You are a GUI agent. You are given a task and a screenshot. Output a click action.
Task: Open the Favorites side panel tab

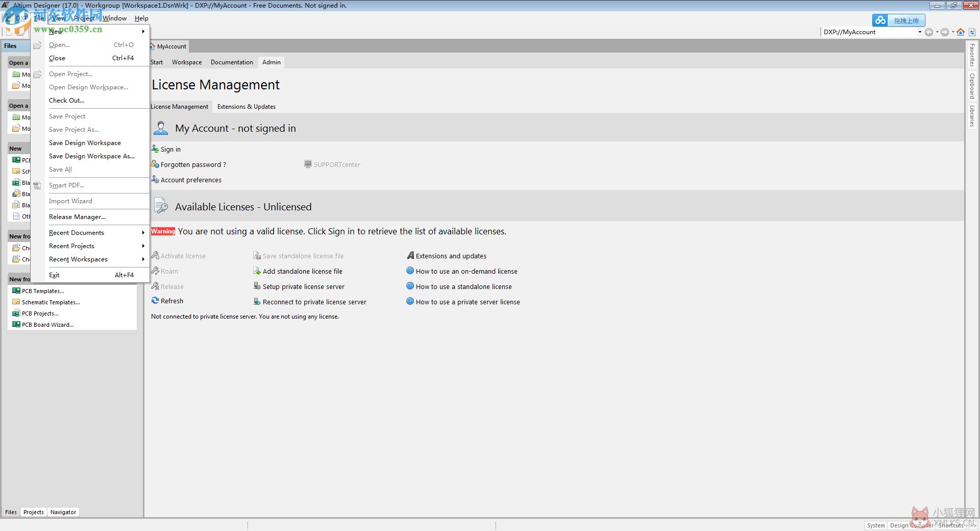[x=972, y=55]
